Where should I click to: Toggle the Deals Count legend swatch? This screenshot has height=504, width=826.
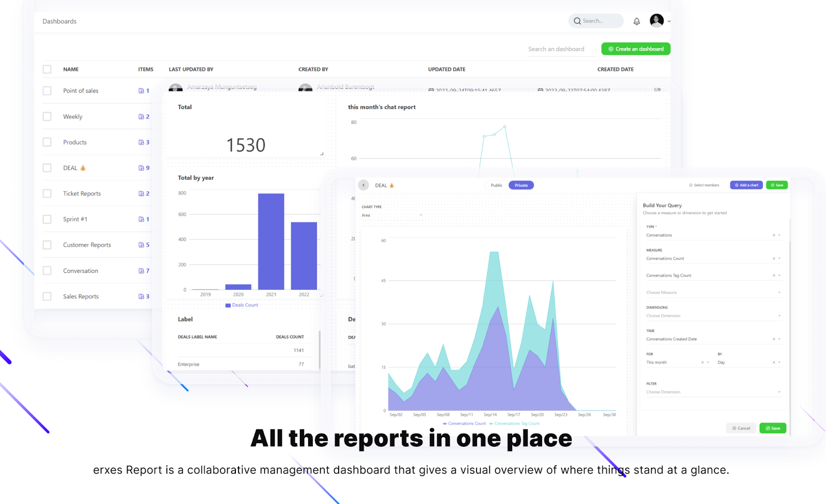click(228, 305)
